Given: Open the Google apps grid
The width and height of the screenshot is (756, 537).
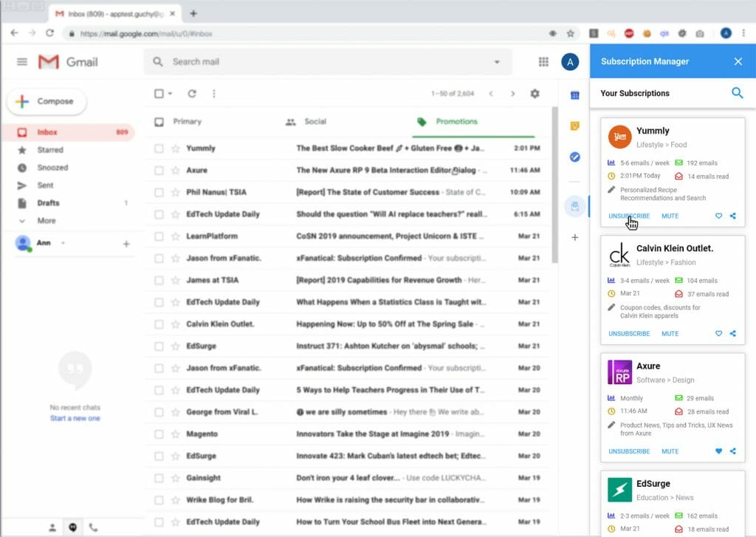Looking at the screenshot, I should pos(543,62).
